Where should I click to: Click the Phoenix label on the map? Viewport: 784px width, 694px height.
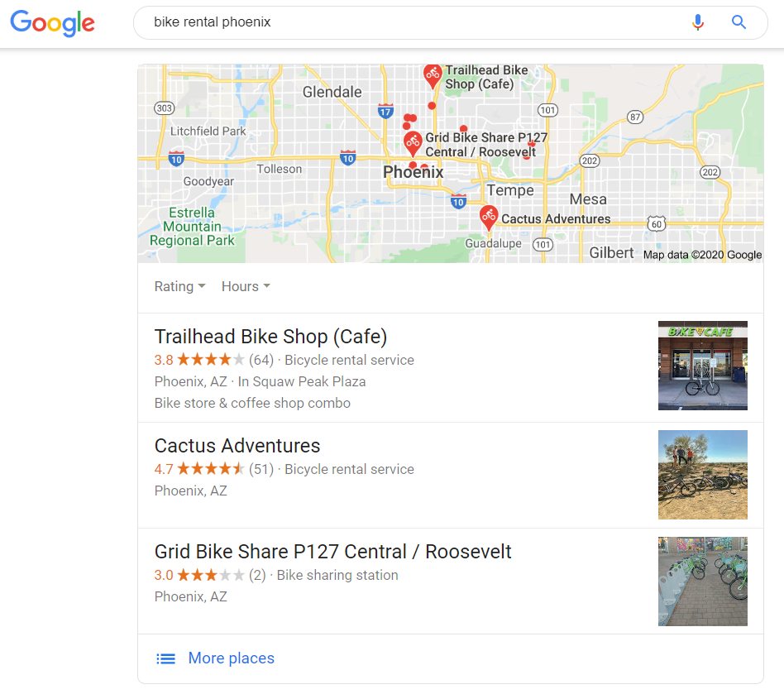[413, 172]
